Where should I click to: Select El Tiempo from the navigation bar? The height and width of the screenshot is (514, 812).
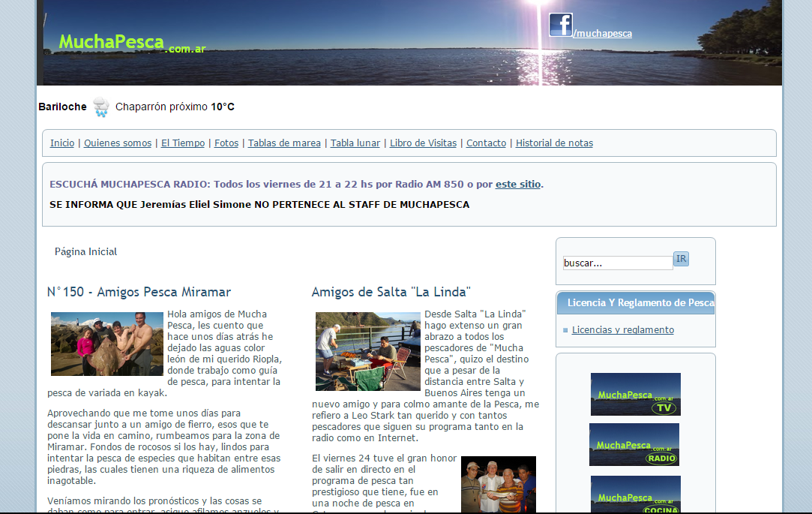point(183,143)
